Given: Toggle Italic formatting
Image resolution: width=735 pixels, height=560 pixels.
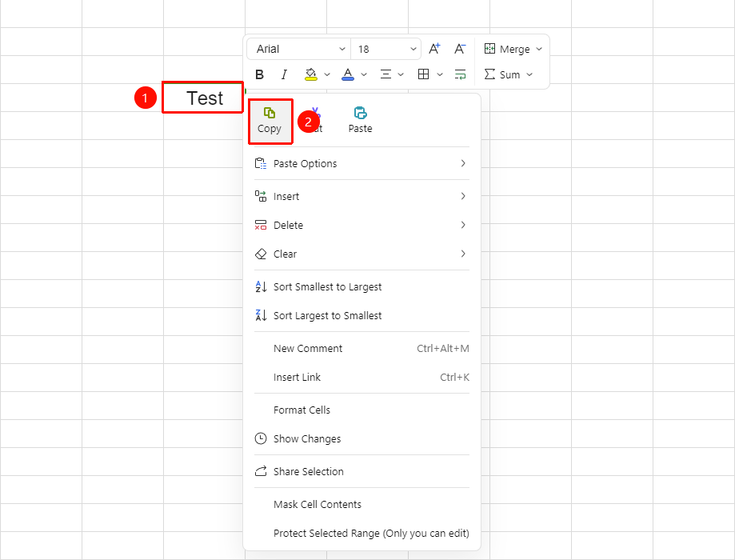Looking at the screenshot, I should pos(284,74).
